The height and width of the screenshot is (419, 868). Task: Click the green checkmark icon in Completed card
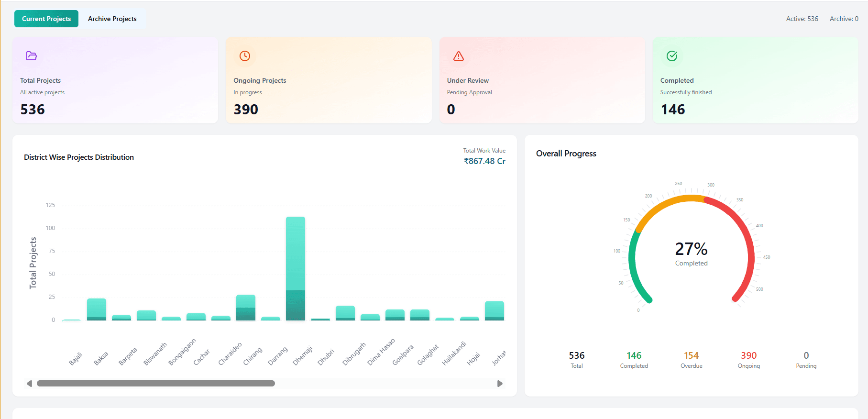pos(672,56)
